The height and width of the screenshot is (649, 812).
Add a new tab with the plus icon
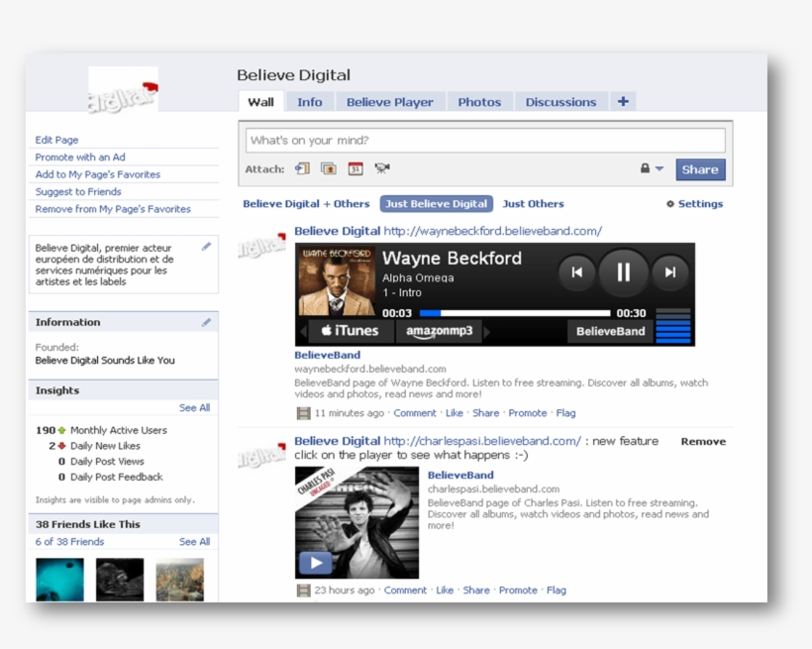point(623,102)
